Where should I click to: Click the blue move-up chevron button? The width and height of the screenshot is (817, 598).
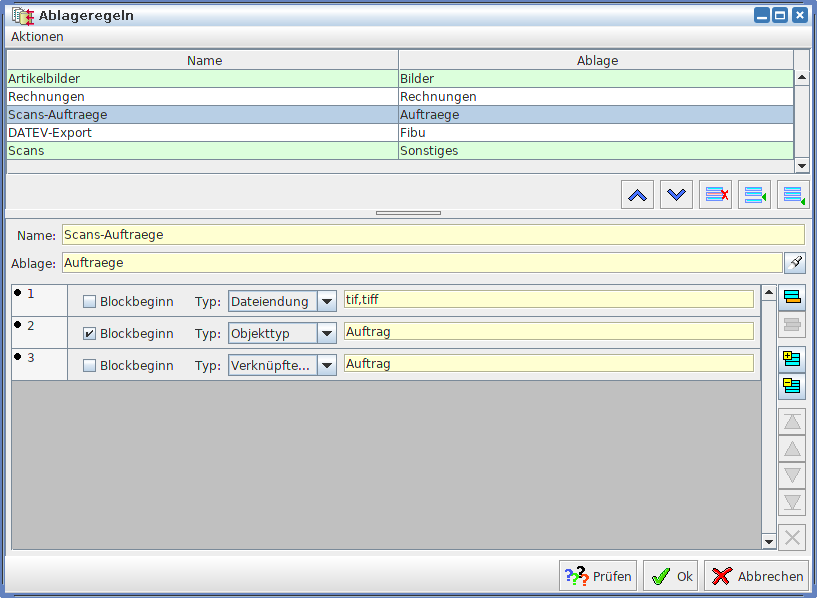[637, 195]
